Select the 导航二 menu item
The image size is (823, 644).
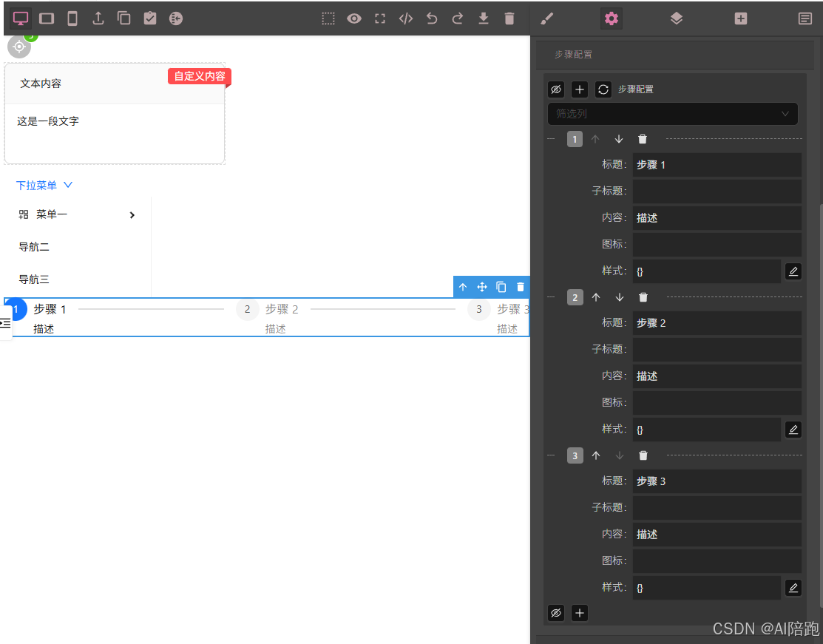point(34,247)
